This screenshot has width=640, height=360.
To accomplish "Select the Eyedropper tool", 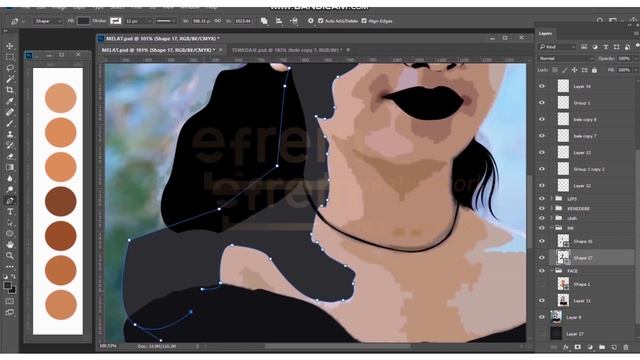I will pyautogui.click(x=10, y=101).
